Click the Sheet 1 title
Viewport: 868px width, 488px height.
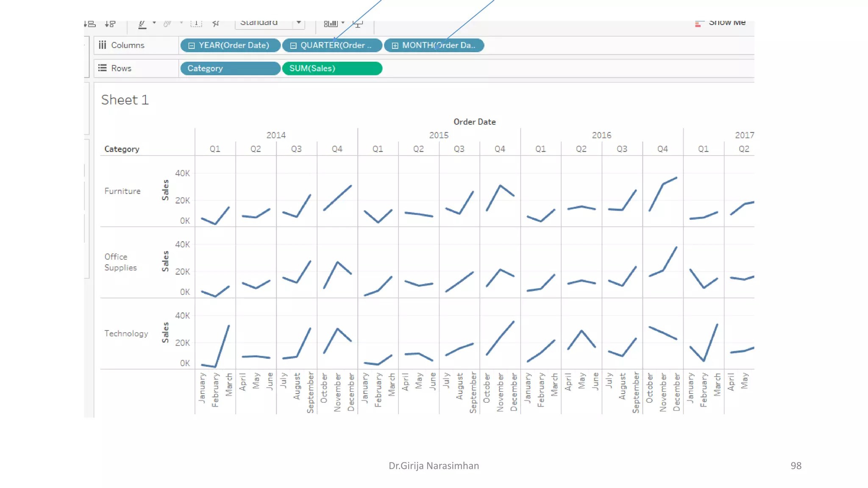pyautogui.click(x=125, y=100)
